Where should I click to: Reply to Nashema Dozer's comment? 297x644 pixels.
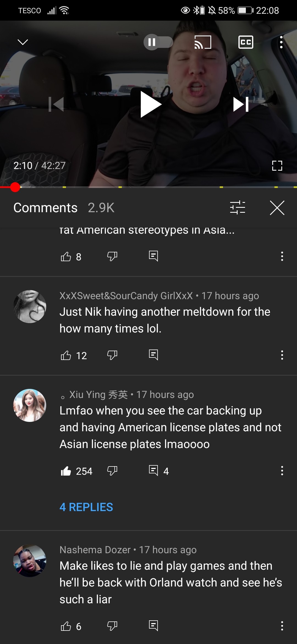click(x=153, y=626)
